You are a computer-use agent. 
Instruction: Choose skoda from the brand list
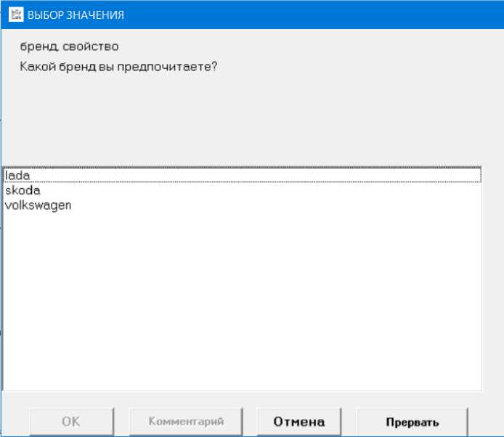(x=242, y=190)
